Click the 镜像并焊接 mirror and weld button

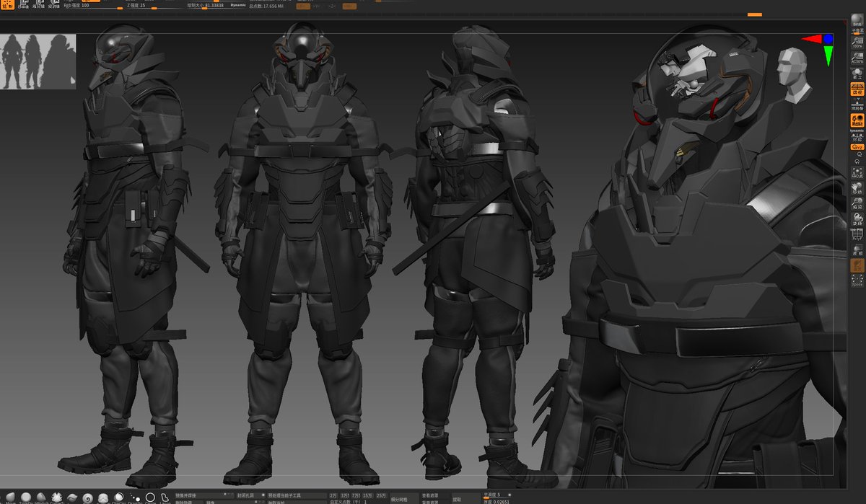tap(205, 495)
